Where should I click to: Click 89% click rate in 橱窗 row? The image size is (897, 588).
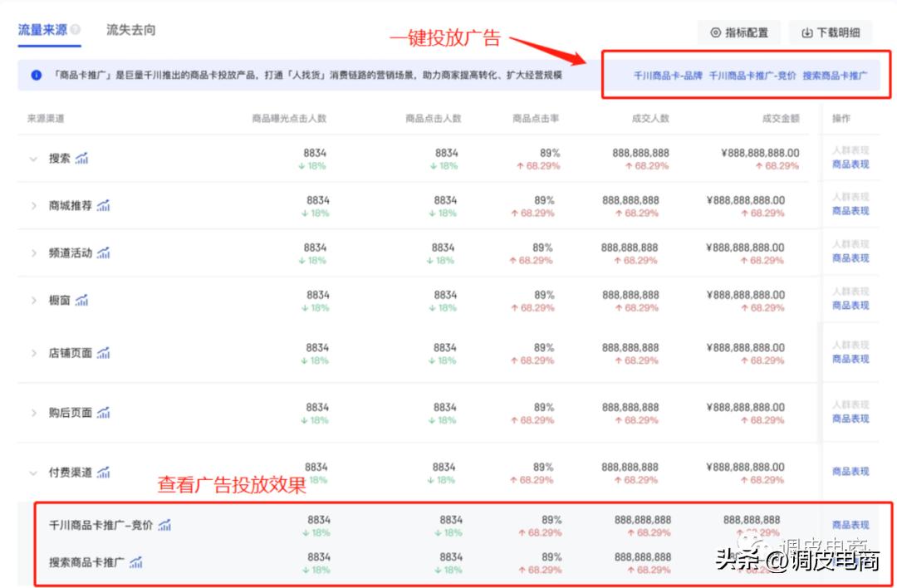point(544,295)
